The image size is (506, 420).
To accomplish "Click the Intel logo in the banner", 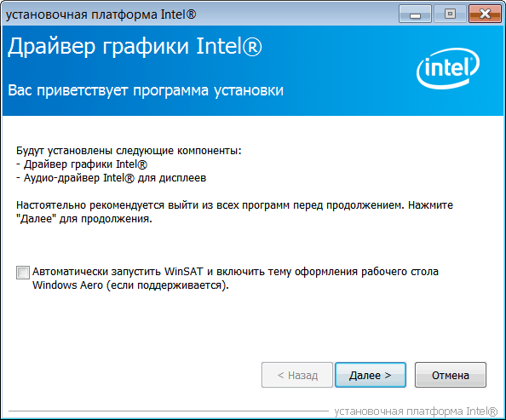I will (448, 68).
